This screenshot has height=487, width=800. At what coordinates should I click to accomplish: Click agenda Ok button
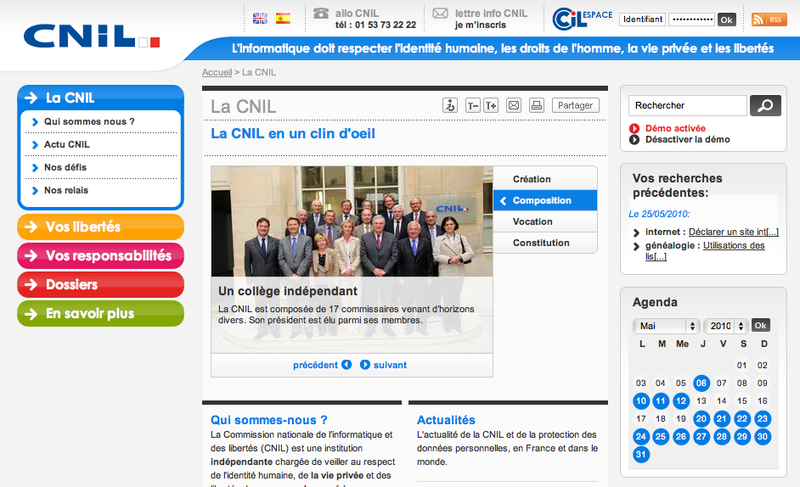(760, 325)
